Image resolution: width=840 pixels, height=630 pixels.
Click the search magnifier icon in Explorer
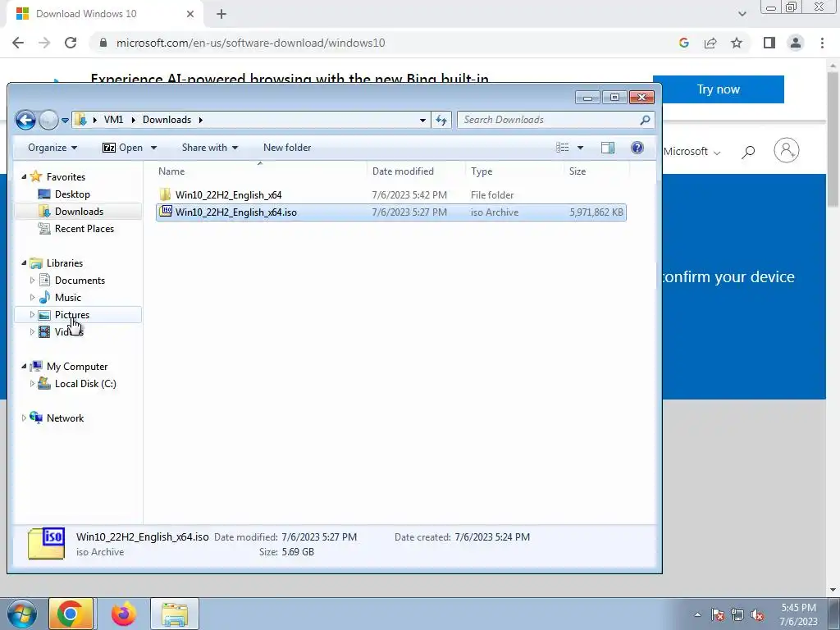click(x=645, y=120)
